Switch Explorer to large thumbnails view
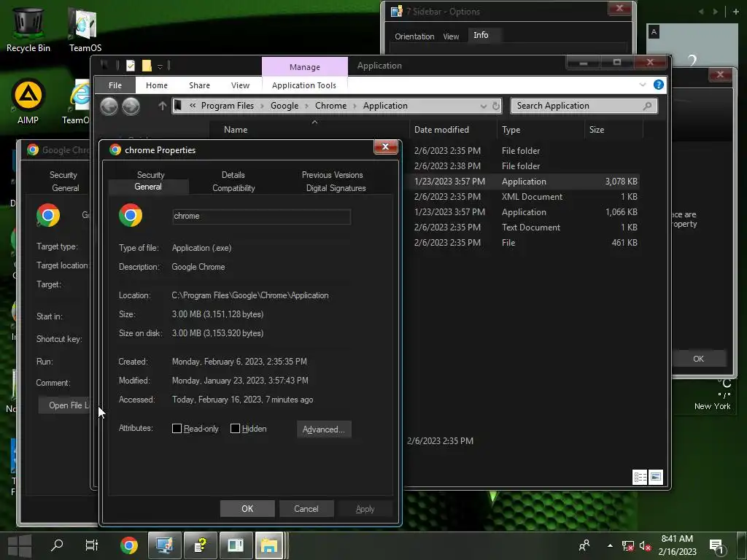 656,477
